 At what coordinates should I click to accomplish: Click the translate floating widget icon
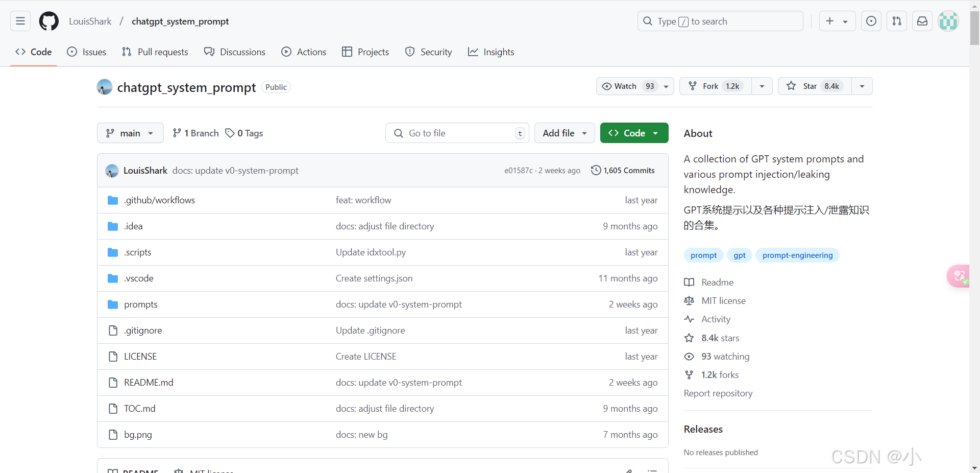coord(959,276)
